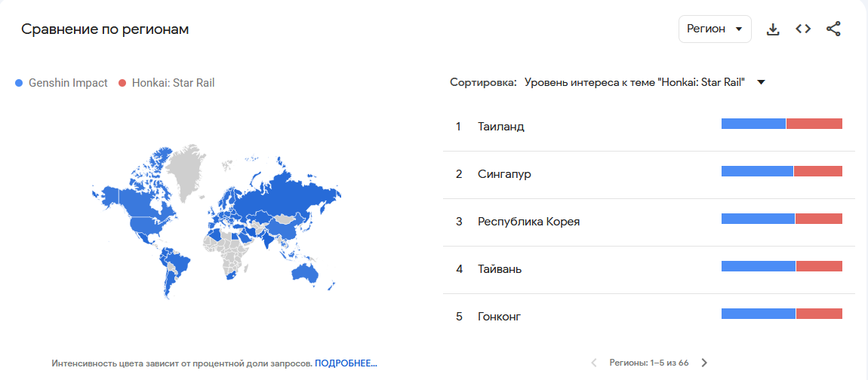Viewport: 868px width, 380px height.
Task: Download the region comparison data as CSV
Action: (772, 29)
